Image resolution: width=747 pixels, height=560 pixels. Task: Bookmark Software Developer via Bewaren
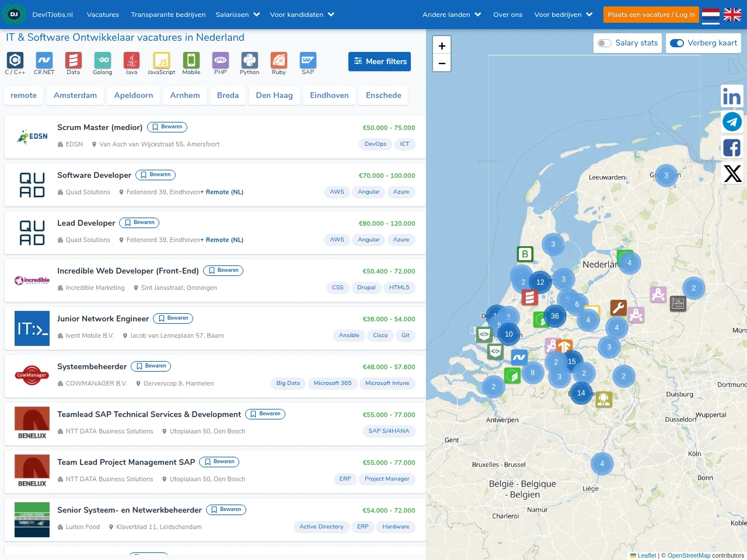click(x=155, y=174)
